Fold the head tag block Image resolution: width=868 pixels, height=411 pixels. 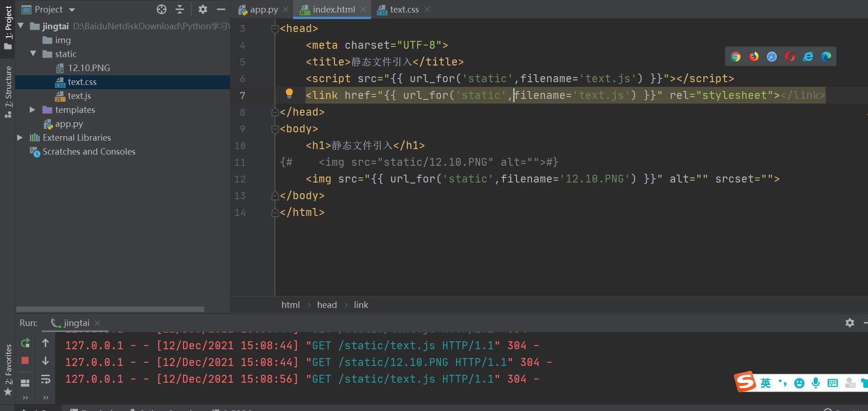click(x=275, y=29)
